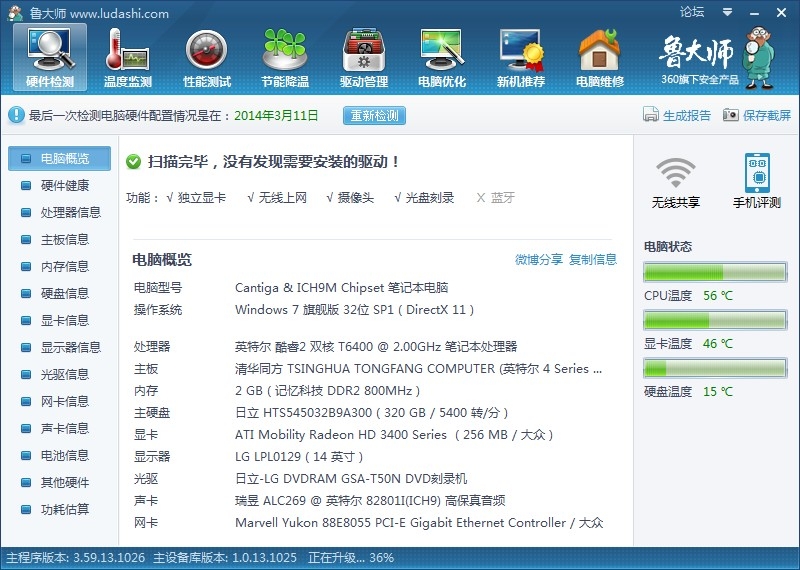The height and width of the screenshot is (570, 800).
Task: Click the 硬盘温度 15 ℃ reading
Action: click(688, 391)
